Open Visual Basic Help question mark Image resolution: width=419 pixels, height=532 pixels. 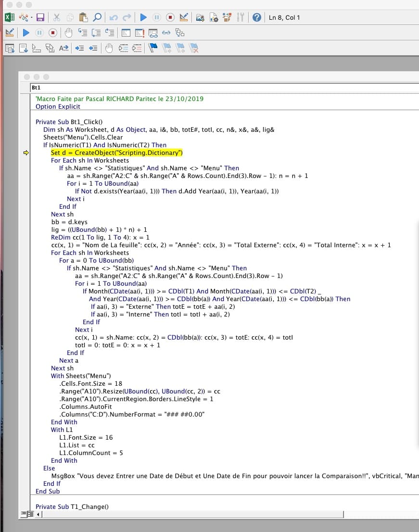[x=257, y=18]
